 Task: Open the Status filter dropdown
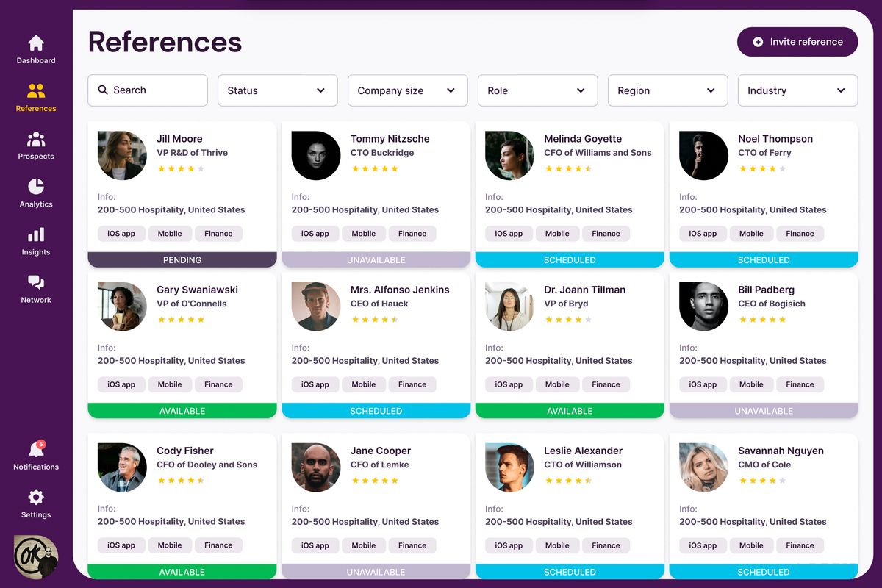point(277,90)
